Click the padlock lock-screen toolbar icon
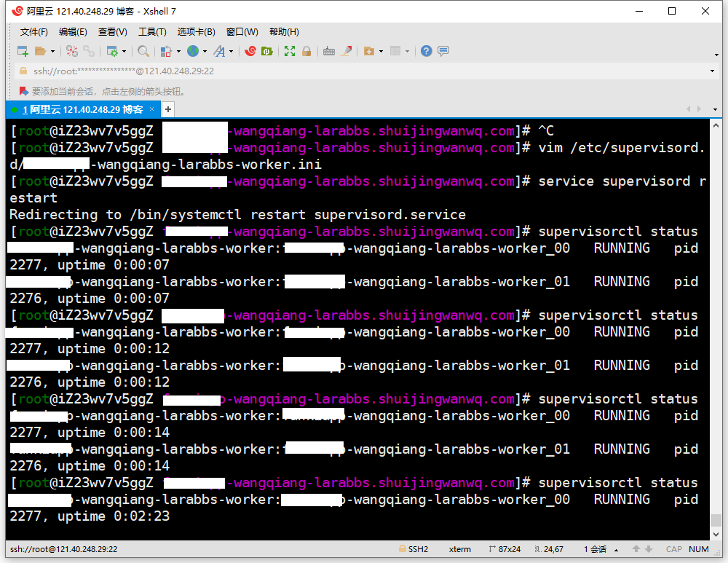Viewport: 728px width, 563px height. point(306,51)
